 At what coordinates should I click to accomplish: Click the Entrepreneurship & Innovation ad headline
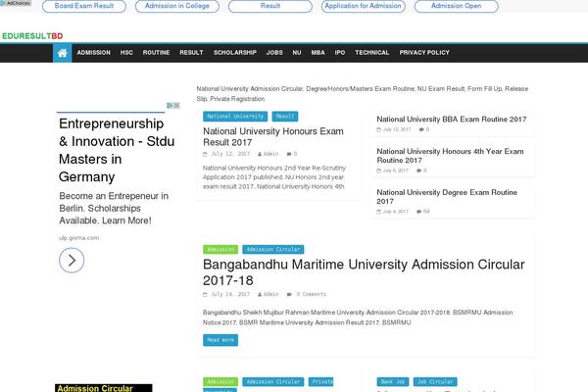coord(117,150)
